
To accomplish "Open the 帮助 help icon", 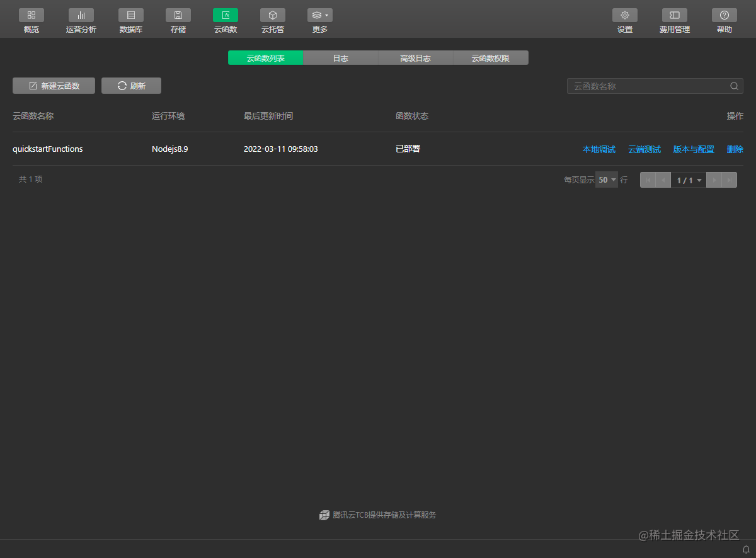I will point(724,15).
